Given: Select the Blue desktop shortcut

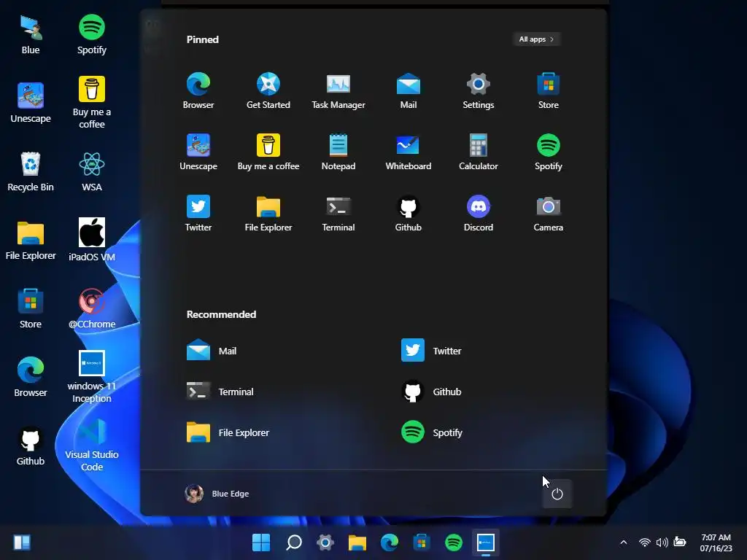Looking at the screenshot, I should pyautogui.click(x=31, y=35).
